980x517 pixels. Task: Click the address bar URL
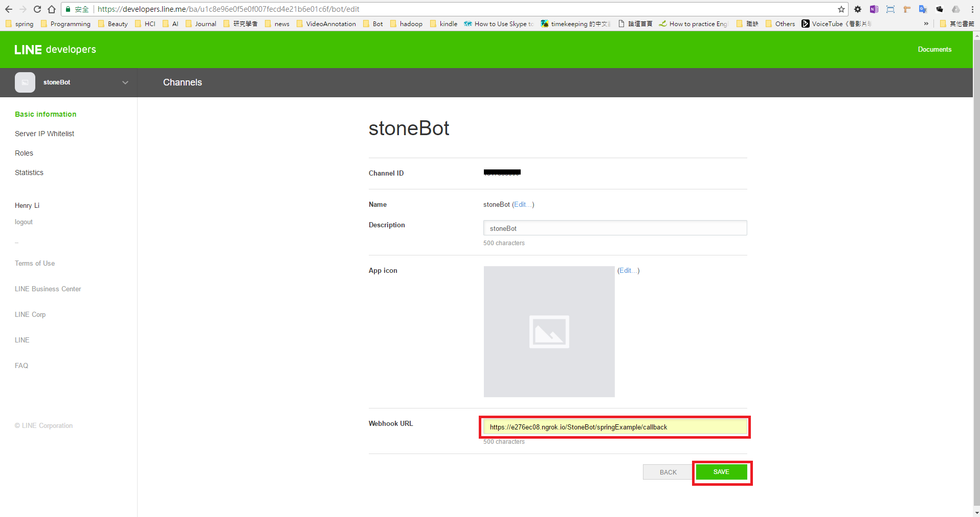(228, 9)
